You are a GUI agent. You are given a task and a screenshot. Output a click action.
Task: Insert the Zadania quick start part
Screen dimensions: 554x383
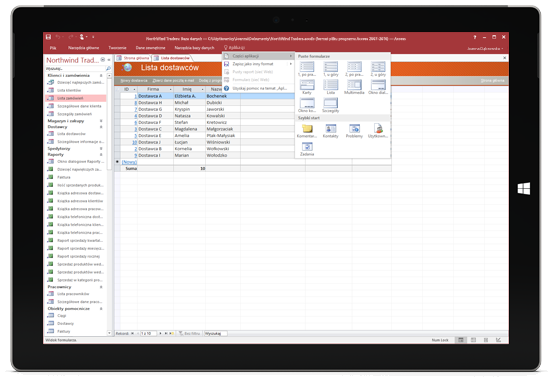coord(307,149)
